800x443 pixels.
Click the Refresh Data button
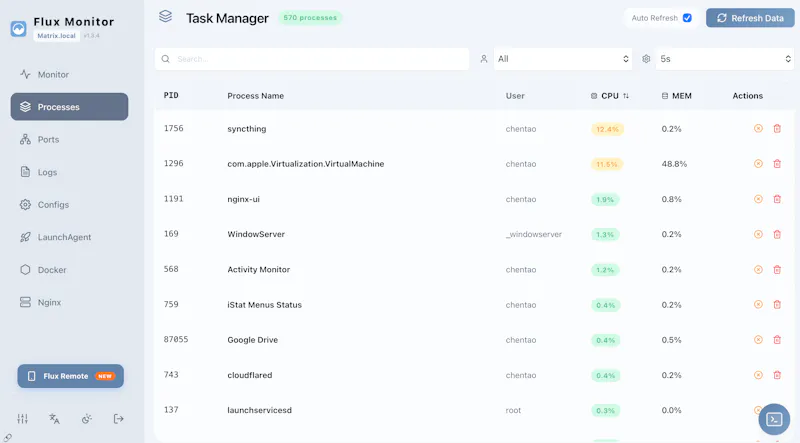pos(750,18)
